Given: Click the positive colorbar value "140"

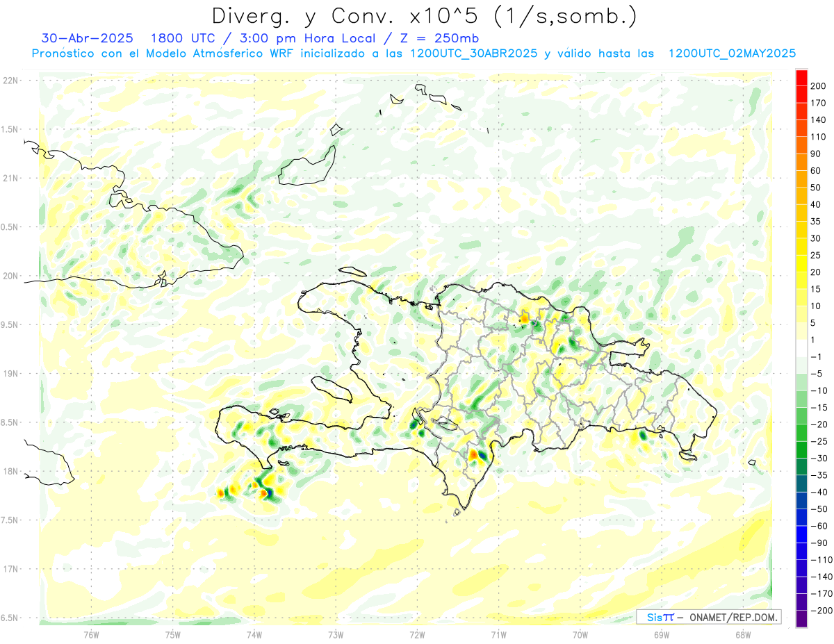Looking at the screenshot, I should 819,120.
